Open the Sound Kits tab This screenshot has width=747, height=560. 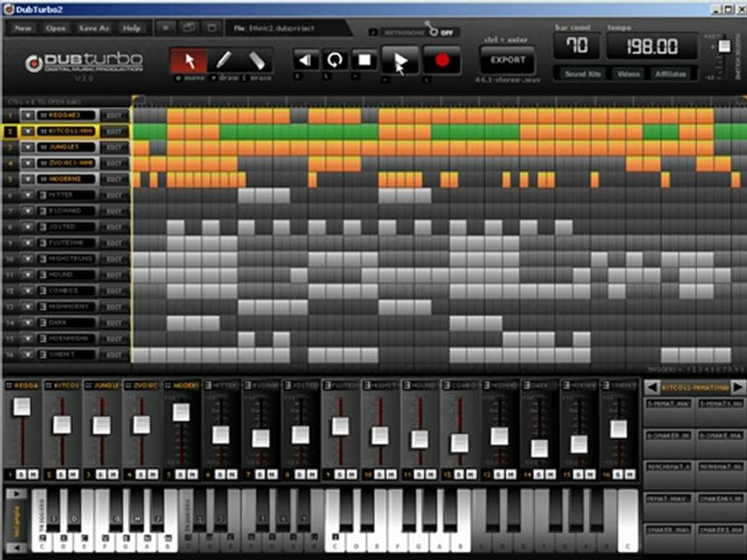(x=582, y=74)
